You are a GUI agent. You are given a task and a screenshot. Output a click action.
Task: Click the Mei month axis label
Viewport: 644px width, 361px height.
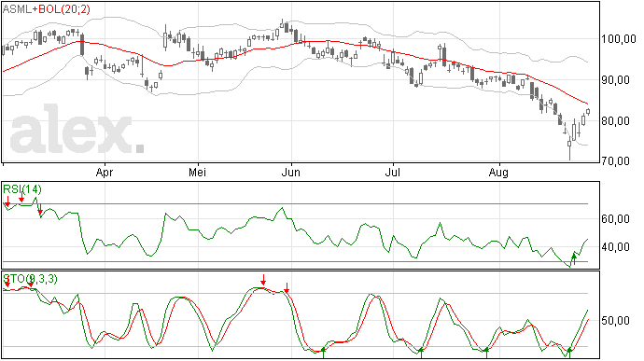(x=197, y=173)
